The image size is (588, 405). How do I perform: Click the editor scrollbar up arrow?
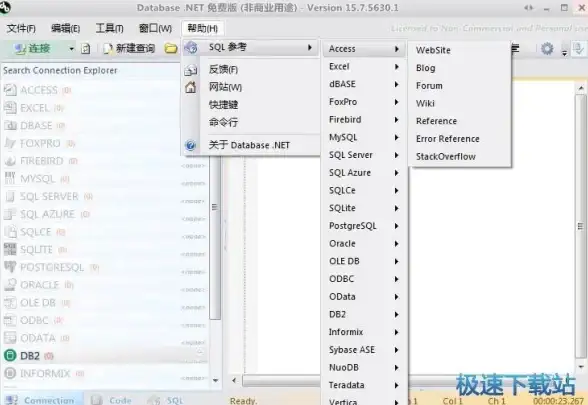point(581,88)
